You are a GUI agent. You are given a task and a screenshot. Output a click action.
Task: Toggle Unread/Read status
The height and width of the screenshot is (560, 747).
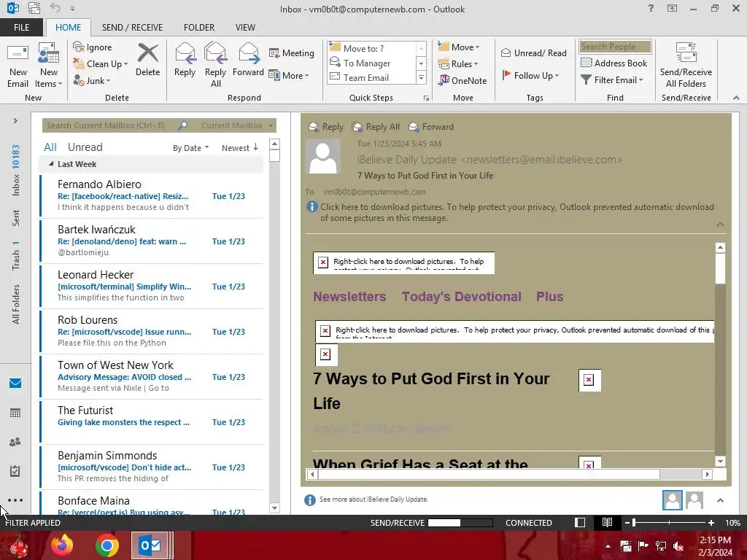[x=533, y=52]
